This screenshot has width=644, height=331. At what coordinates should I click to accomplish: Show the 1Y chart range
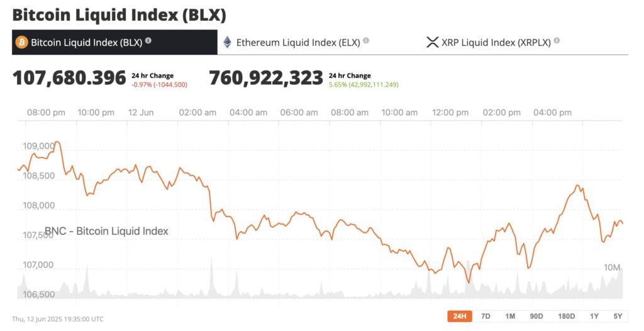(594, 316)
